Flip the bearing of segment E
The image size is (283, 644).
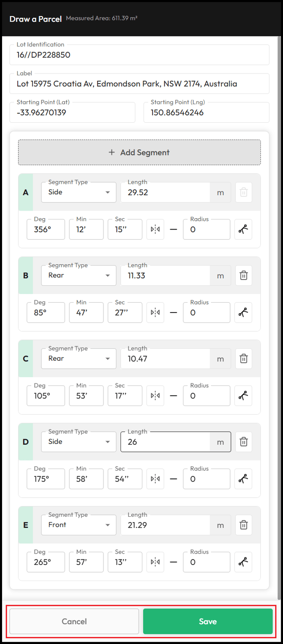[155, 562]
